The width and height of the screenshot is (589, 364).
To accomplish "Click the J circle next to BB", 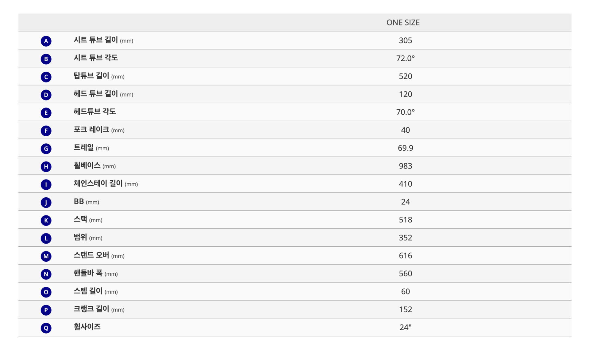I will tap(46, 202).
